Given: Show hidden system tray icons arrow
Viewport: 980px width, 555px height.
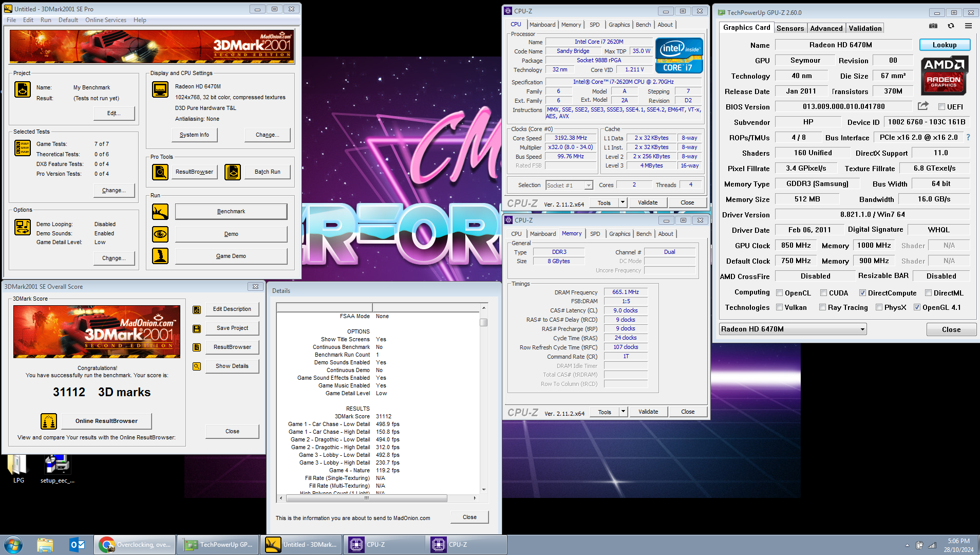Looking at the screenshot, I should tap(907, 545).
